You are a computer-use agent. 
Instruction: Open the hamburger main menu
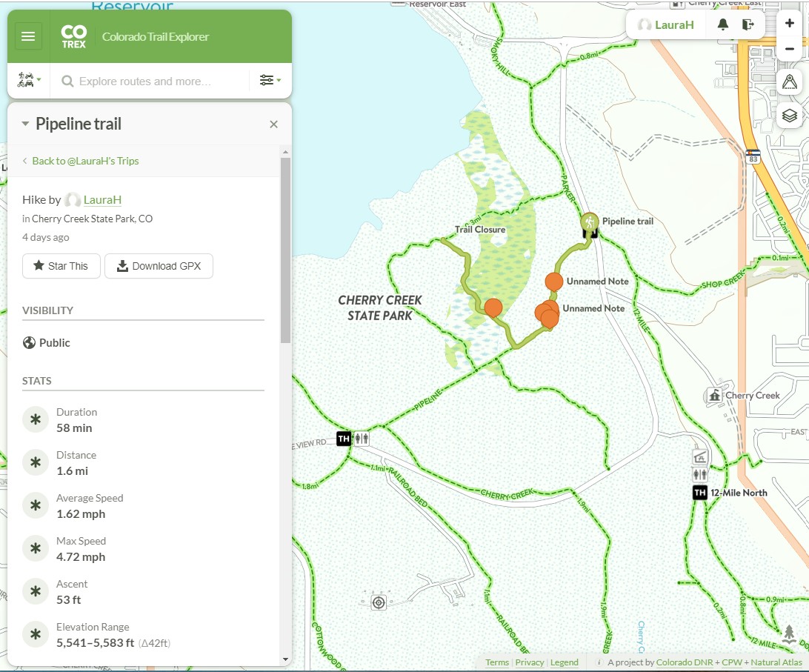[x=28, y=36]
